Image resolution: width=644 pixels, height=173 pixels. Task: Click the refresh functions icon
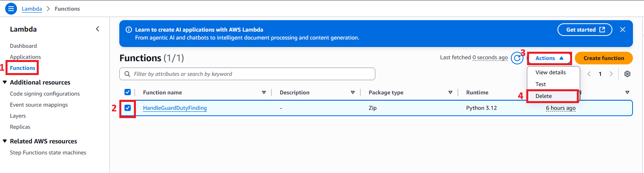(x=517, y=58)
